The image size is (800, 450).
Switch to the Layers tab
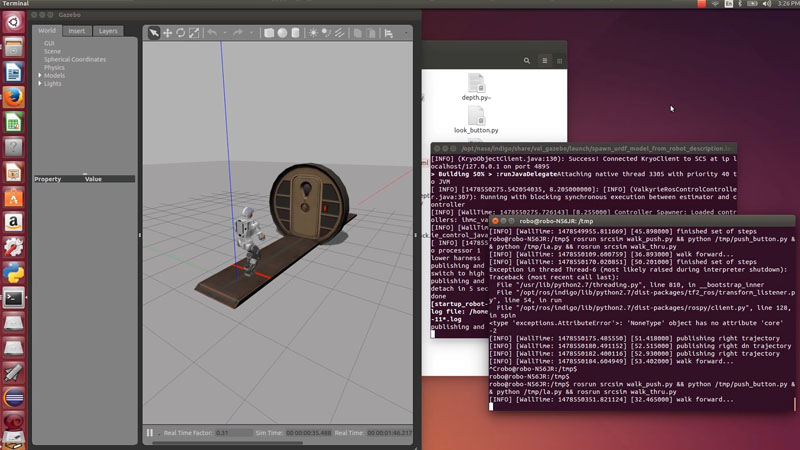click(x=107, y=31)
